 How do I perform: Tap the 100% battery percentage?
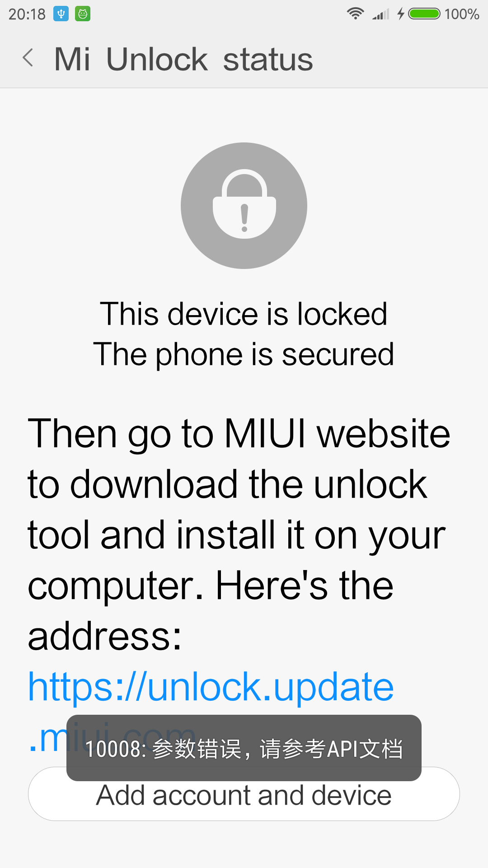click(x=461, y=14)
